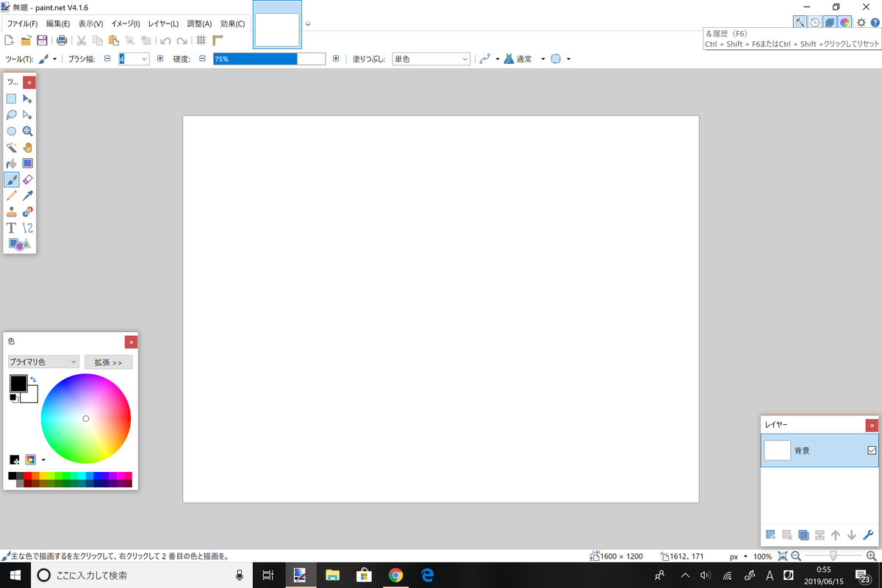Select the Shapes tool
882x588 pixels.
(x=20, y=244)
